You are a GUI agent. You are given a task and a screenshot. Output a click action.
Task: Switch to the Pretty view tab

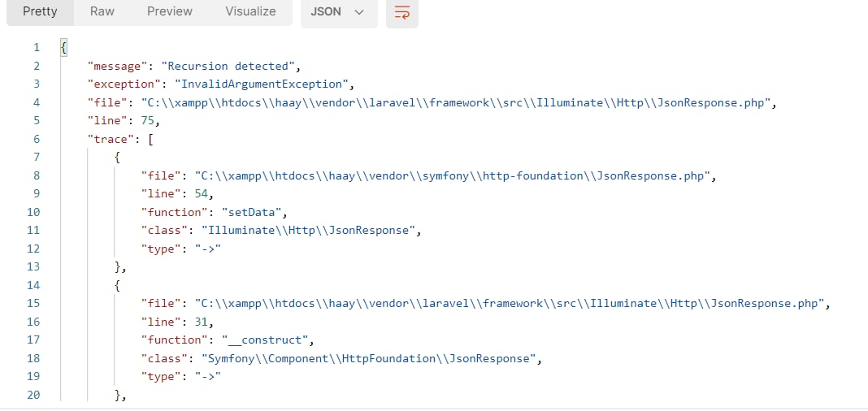pyautogui.click(x=40, y=11)
